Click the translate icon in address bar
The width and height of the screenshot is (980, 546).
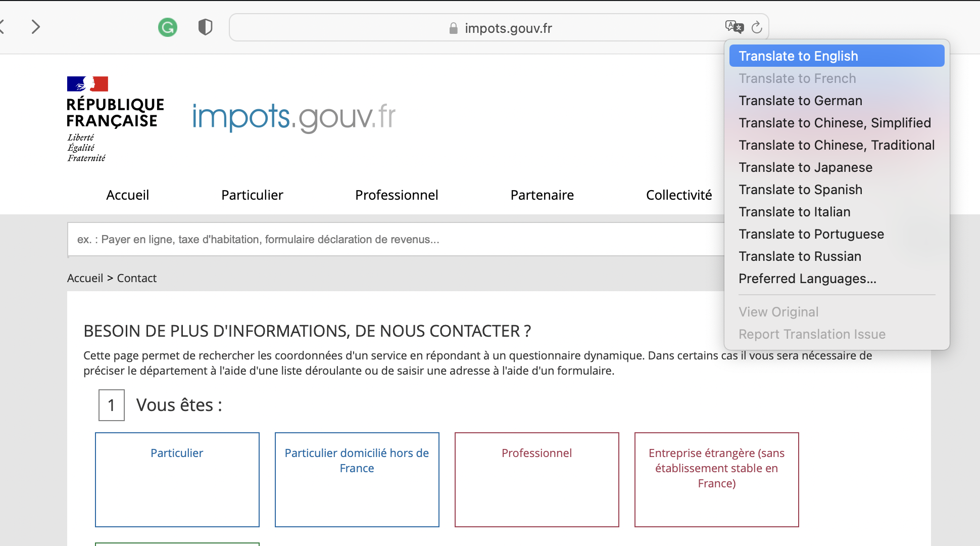tap(734, 27)
